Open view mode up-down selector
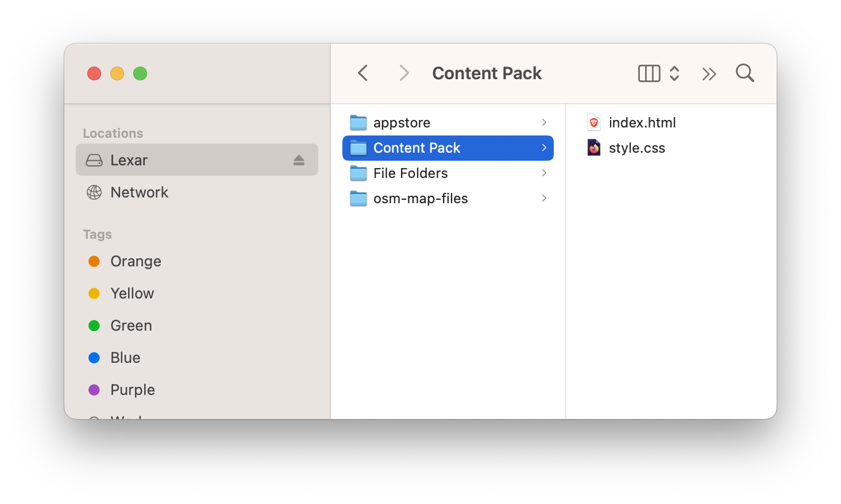 tap(674, 73)
